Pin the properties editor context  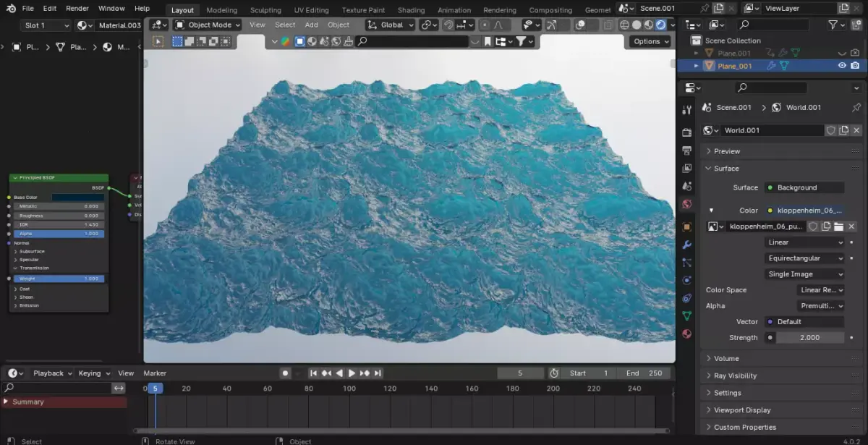click(856, 107)
